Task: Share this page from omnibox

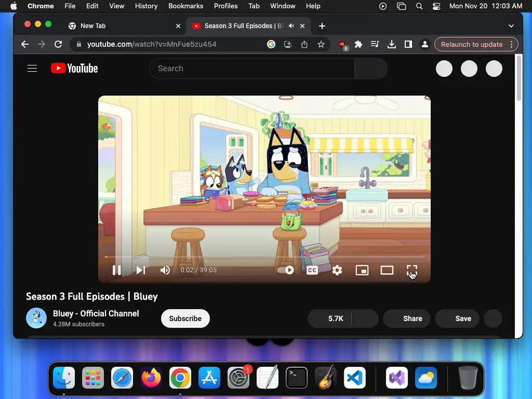Action: (304, 45)
